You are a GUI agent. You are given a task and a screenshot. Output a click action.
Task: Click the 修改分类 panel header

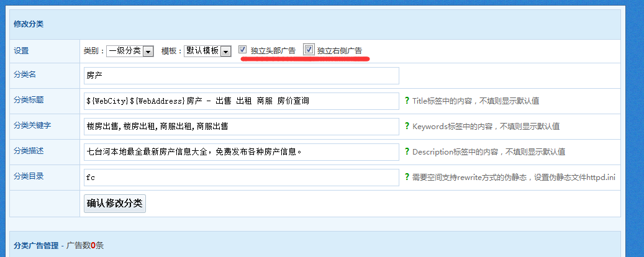point(29,24)
